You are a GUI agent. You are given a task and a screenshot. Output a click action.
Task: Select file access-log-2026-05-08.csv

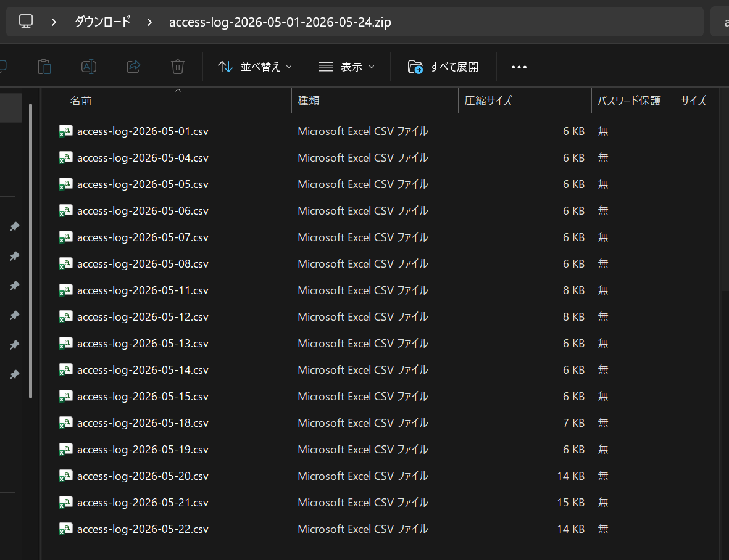(143, 264)
